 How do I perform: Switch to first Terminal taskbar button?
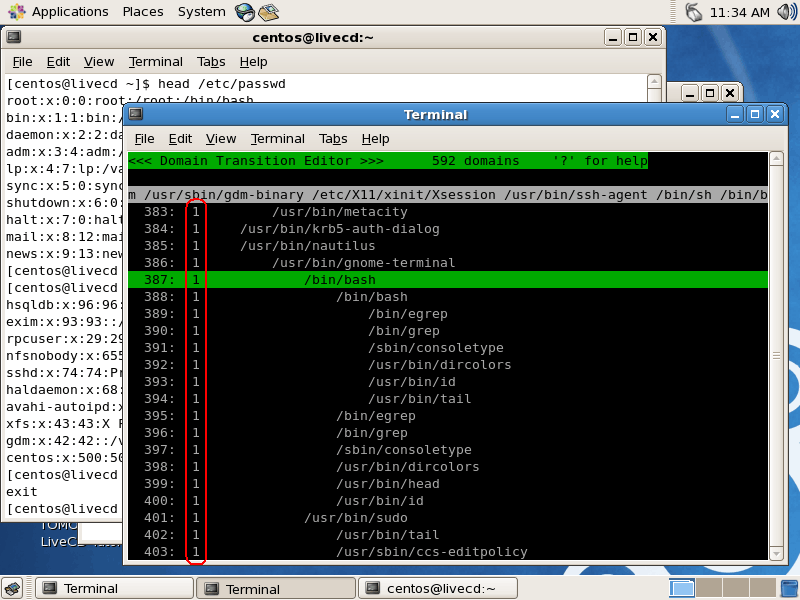[x=114, y=588]
